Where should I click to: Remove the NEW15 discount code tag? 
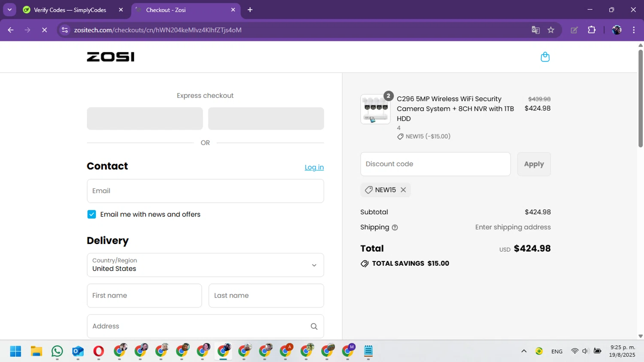(403, 190)
